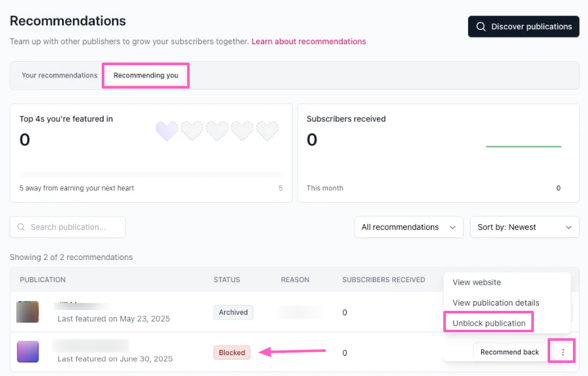Click the last empty heart icon
588x376 pixels.
[x=267, y=132]
